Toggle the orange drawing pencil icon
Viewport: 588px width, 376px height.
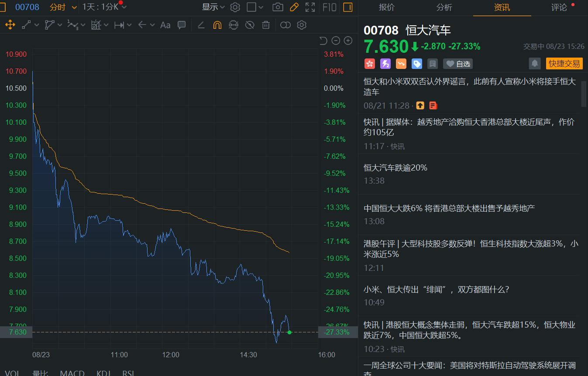coord(294,7)
